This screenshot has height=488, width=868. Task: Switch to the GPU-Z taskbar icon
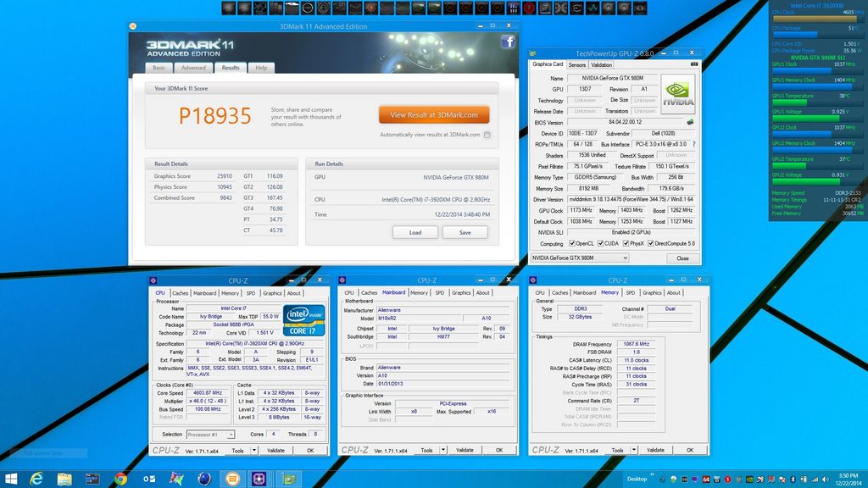click(x=288, y=479)
